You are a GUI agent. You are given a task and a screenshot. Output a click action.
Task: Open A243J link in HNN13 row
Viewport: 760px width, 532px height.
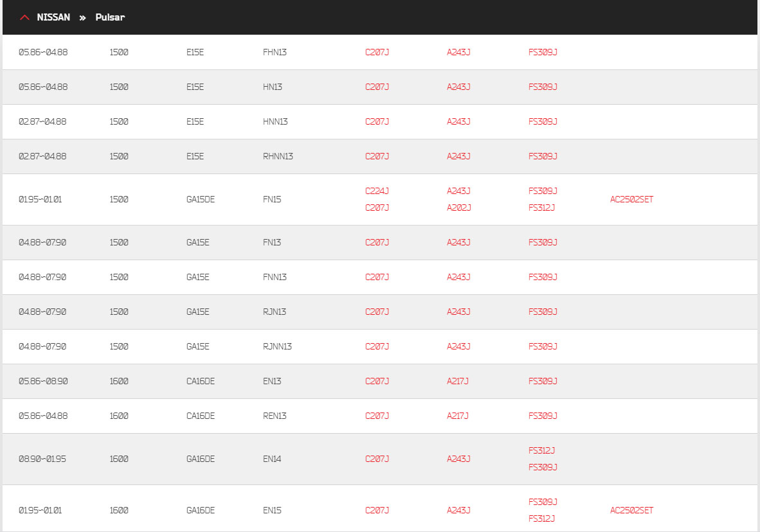pos(458,121)
